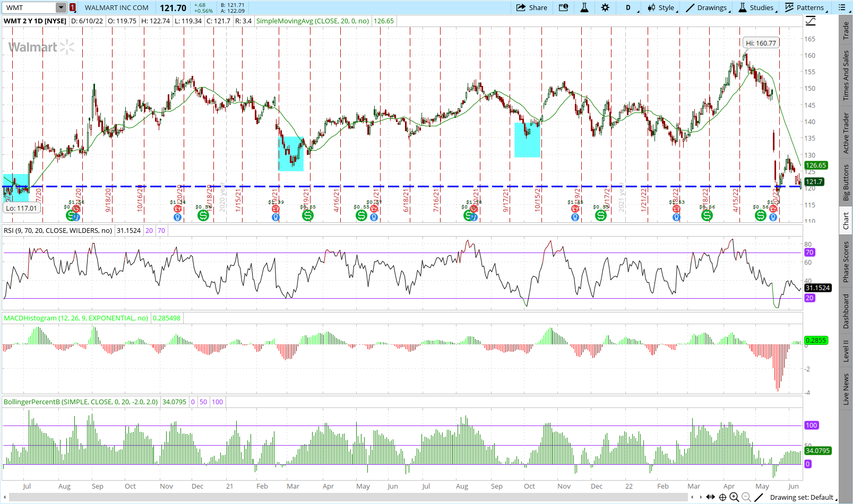853x504 pixels.
Task: Click the 31.1524 RSI axis value label
Action: pos(817,288)
